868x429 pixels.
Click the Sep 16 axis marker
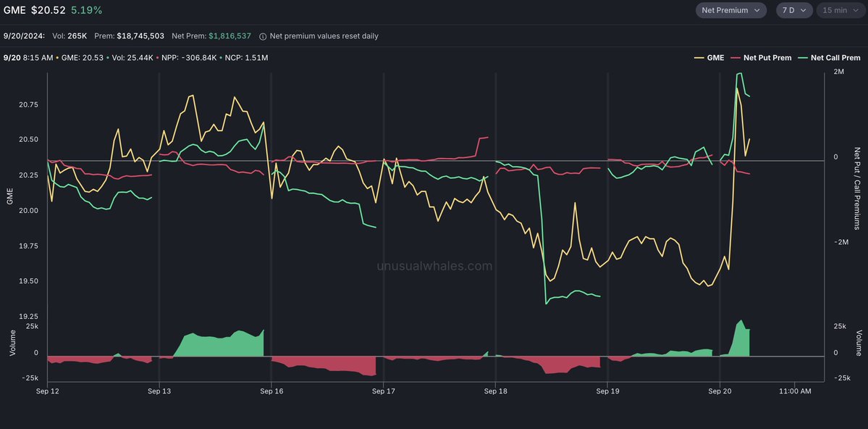coord(271,391)
